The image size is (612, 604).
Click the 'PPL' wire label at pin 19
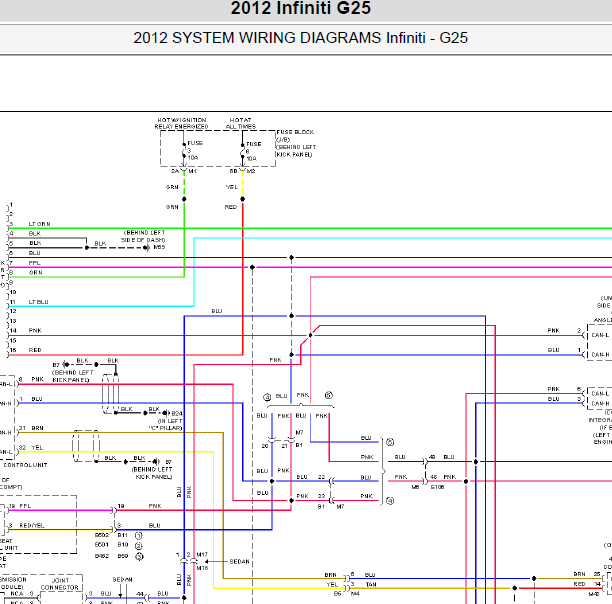[x=25, y=506]
